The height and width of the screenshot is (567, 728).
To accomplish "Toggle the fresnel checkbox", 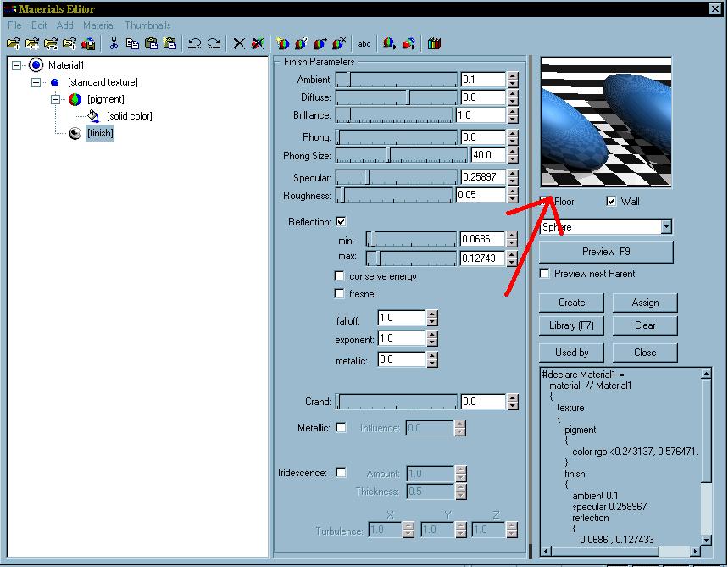I will [340, 294].
